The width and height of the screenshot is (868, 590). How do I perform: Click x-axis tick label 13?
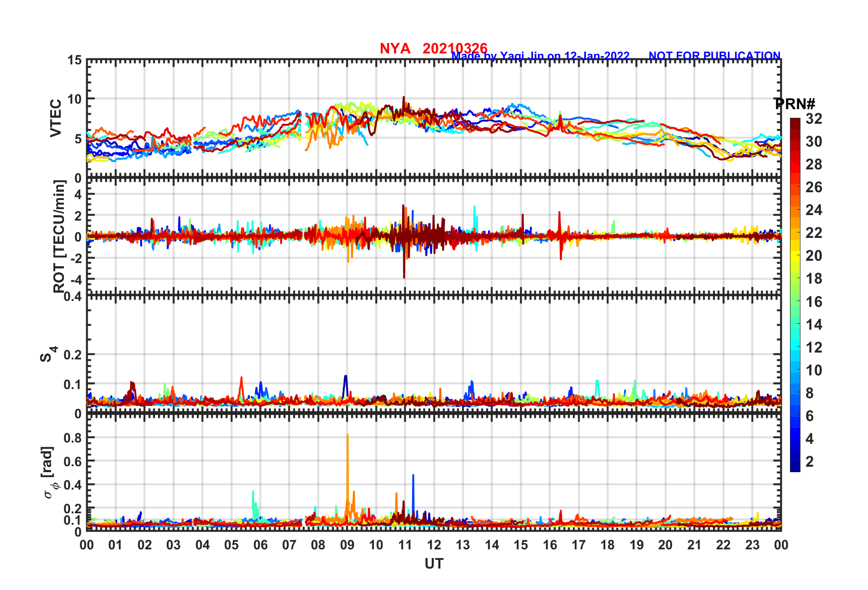463,545
